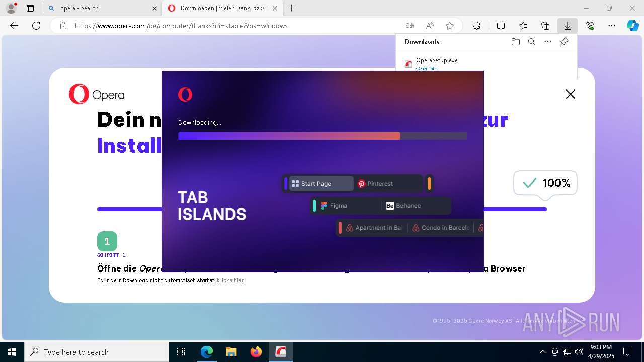Image resolution: width=644 pixels, height=362 pixels.
Task: Click the 100% progress badge
Action: click(545, 184)
